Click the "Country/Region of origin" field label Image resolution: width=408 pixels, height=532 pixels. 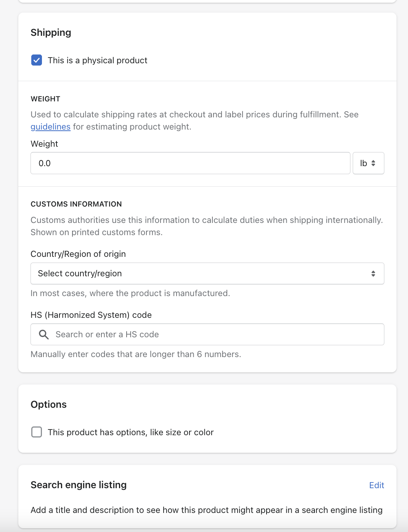coord(78,254)
